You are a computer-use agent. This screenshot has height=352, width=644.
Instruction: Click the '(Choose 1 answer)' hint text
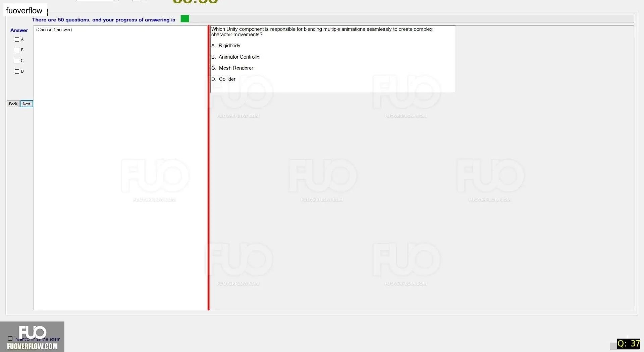pyautogui.click(x=54, y=30)
